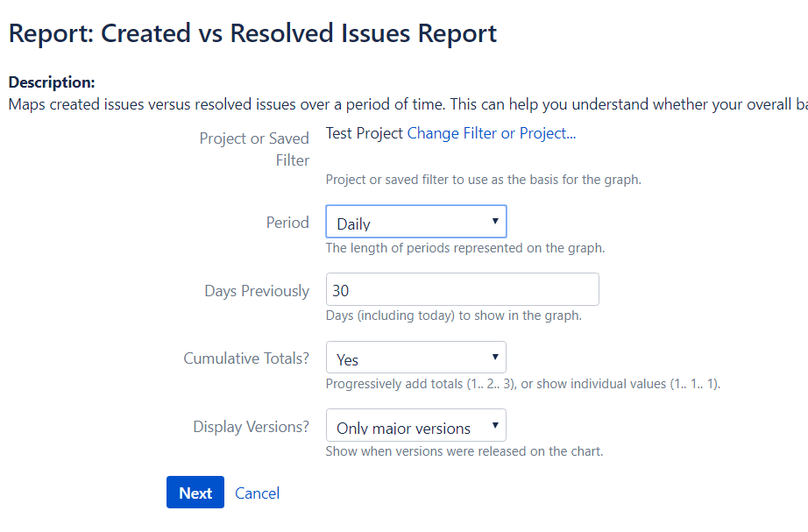Click the Days Previously label
808x532 pixels.
[256, 289]
